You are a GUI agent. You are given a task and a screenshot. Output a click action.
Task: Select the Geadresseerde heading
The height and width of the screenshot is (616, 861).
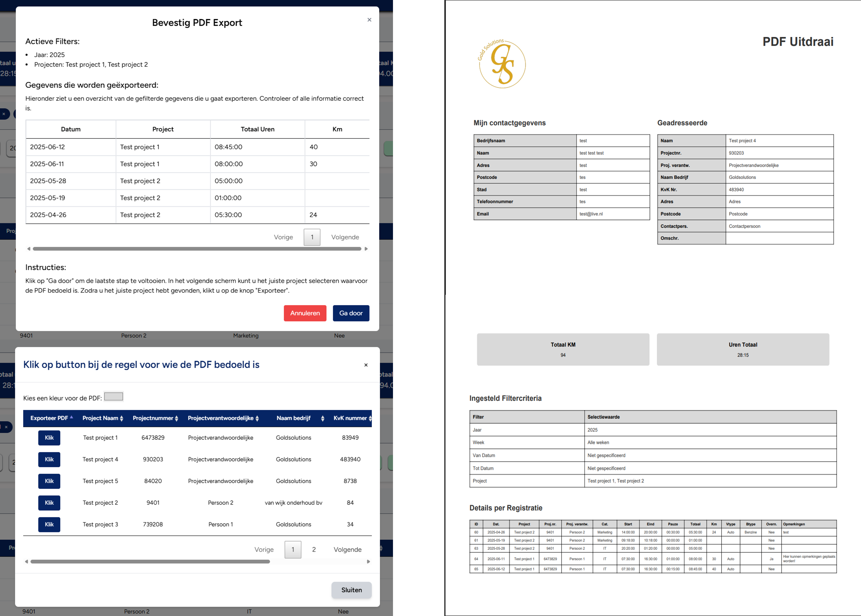click(682, 123)
